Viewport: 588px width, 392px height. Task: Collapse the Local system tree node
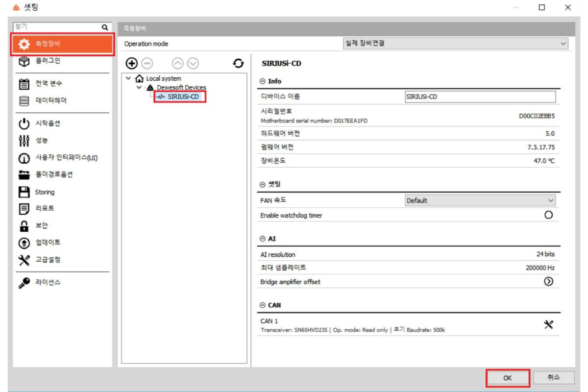coord(128,78)
